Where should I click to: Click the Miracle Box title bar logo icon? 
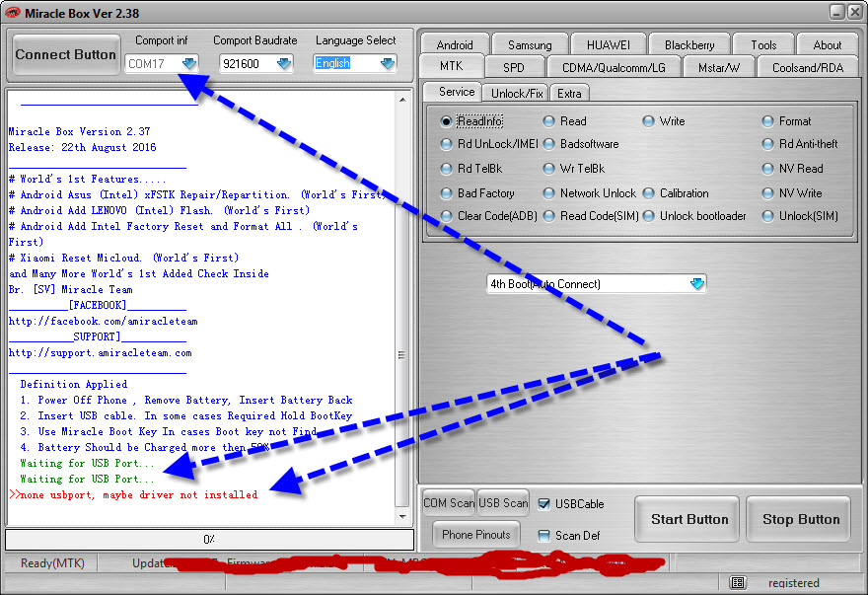[x=12, y=12]
